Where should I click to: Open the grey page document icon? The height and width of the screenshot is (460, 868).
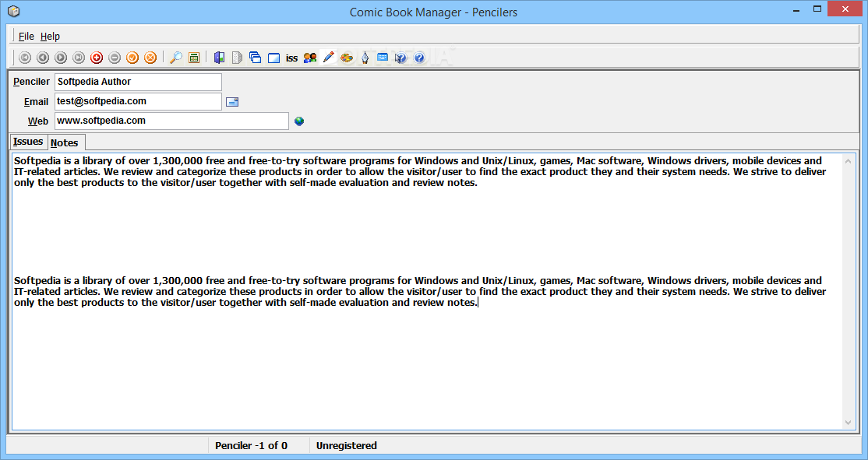pos(237,58)
